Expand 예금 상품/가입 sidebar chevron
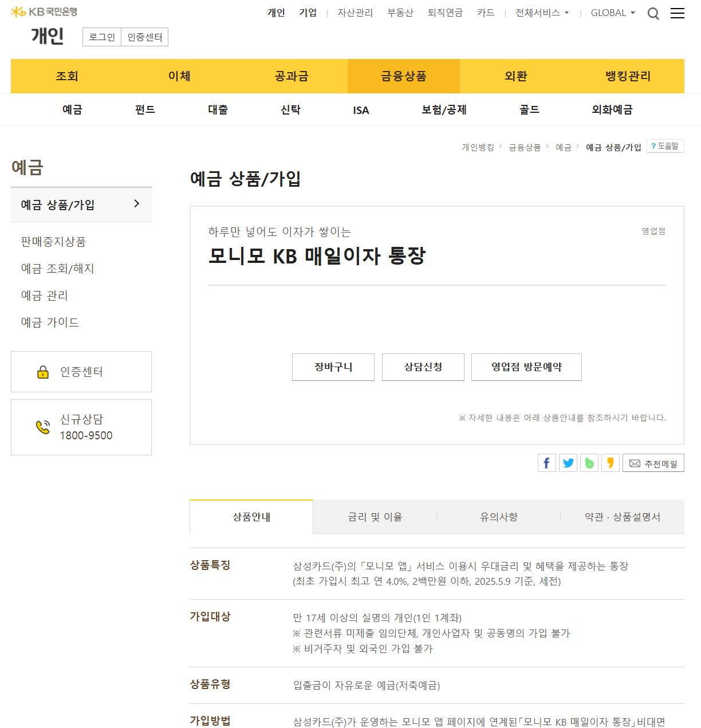Screen dimensions: 701x728 tap(136, 203)
